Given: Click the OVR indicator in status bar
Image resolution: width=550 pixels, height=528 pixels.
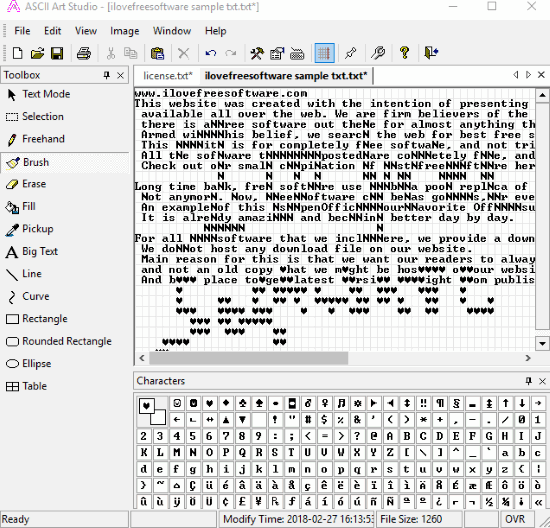Looking at the screenshot, I should [515, 519].
